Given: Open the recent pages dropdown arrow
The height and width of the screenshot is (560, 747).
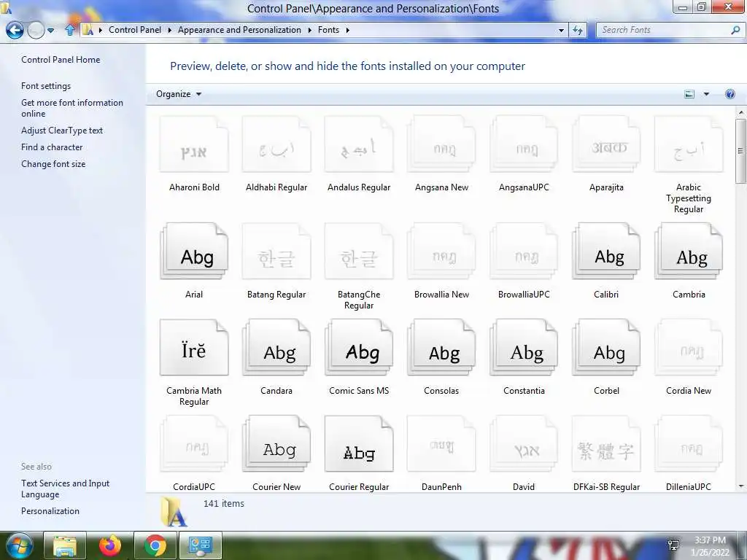Looking at the screenshot, I should [50, 30].
